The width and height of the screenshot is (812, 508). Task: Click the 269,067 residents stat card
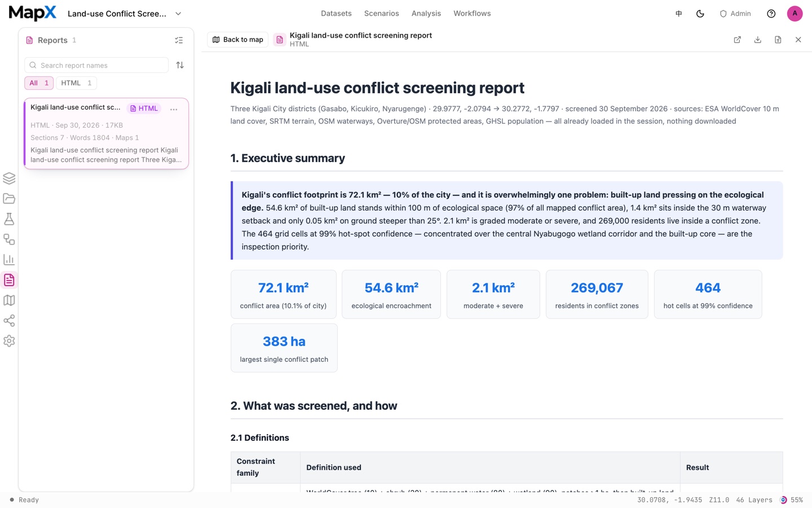597,294
